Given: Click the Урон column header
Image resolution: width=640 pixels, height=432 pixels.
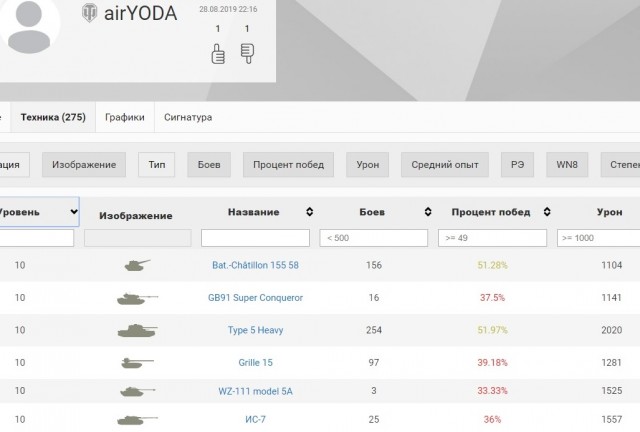Looking at the screenshot, I should coord(610,212).
